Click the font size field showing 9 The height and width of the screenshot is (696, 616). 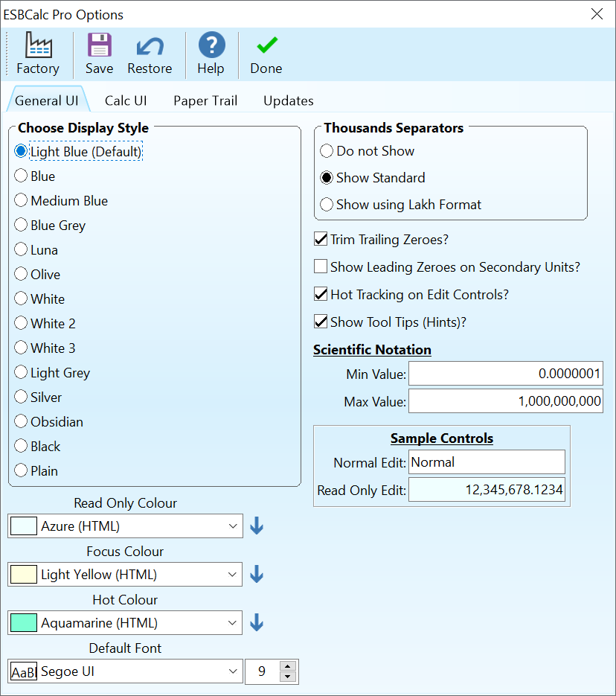pyautogui.click(x=262, y=671)
